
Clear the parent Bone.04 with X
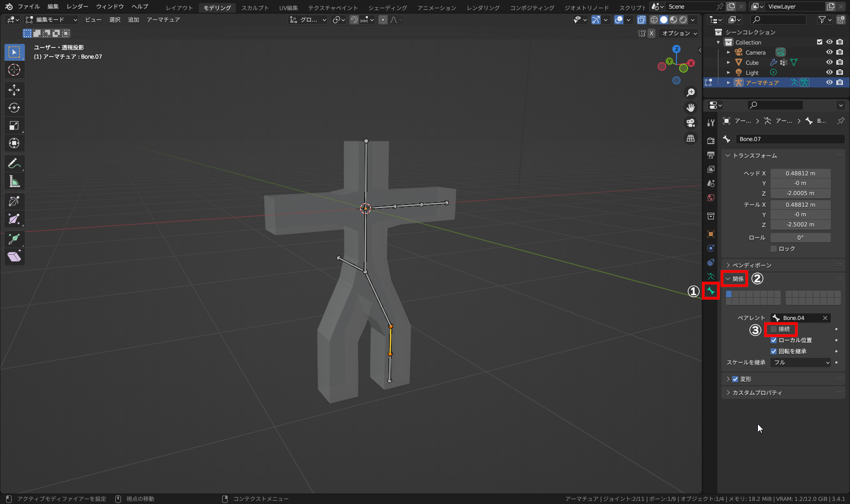[x=825, y=318]
